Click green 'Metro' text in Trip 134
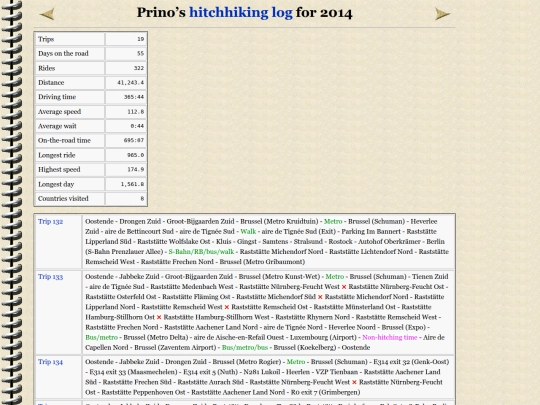This screenshot has width=540, height=405. [x=296, y=362]
